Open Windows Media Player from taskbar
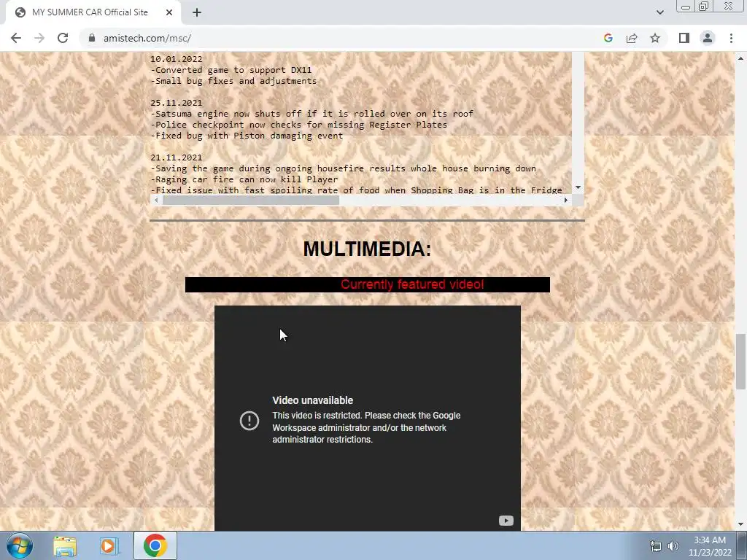The height and width of the screenshot is (560, 747). (109, 546)
